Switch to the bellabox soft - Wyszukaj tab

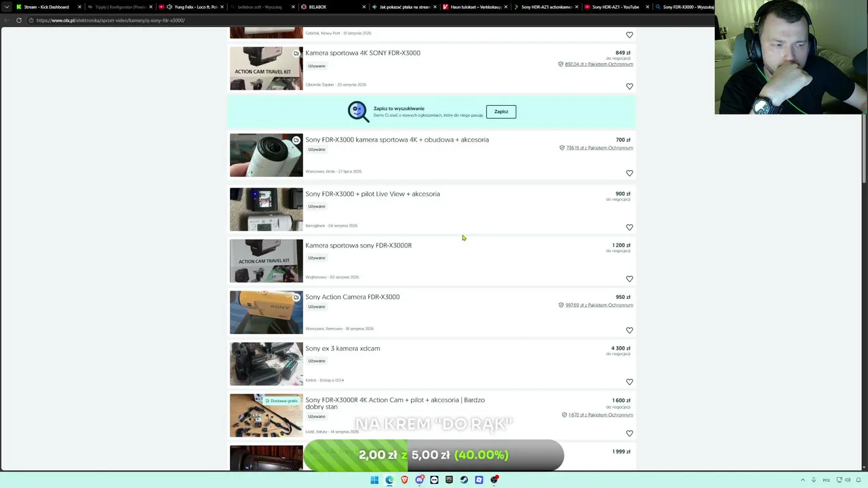[x=260, y=7]
